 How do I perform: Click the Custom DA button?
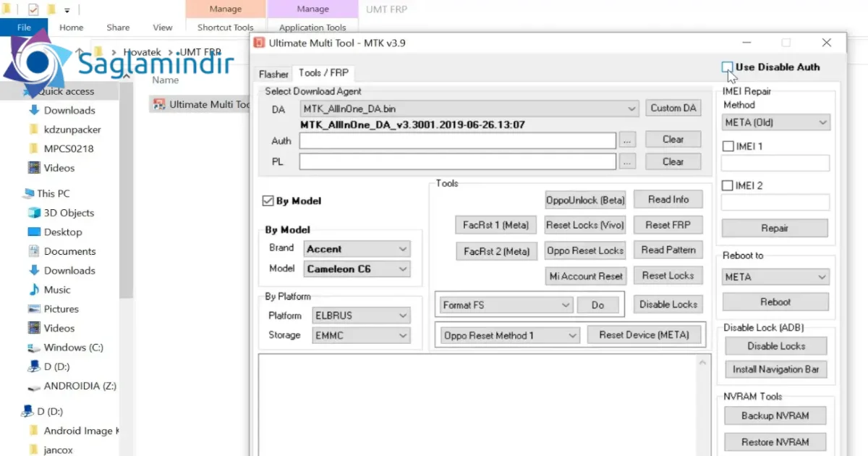point(673,108)
